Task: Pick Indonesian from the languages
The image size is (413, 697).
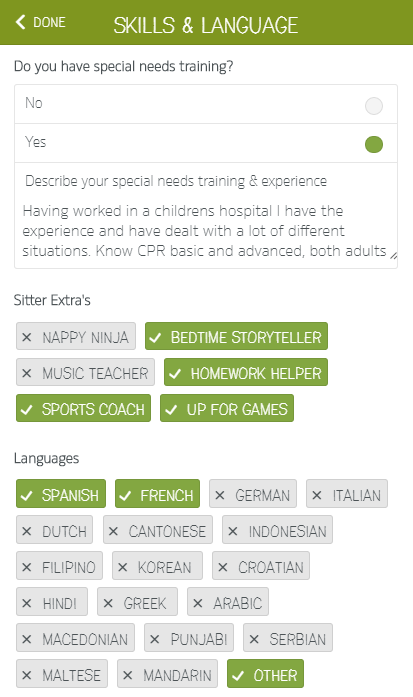Action: tap(277, 530)
